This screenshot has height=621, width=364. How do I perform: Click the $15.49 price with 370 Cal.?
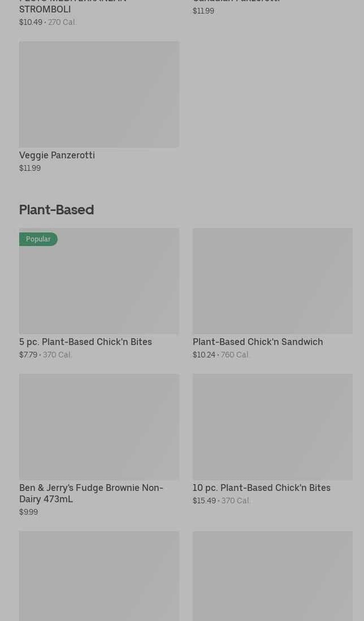[x=221, y=501]
